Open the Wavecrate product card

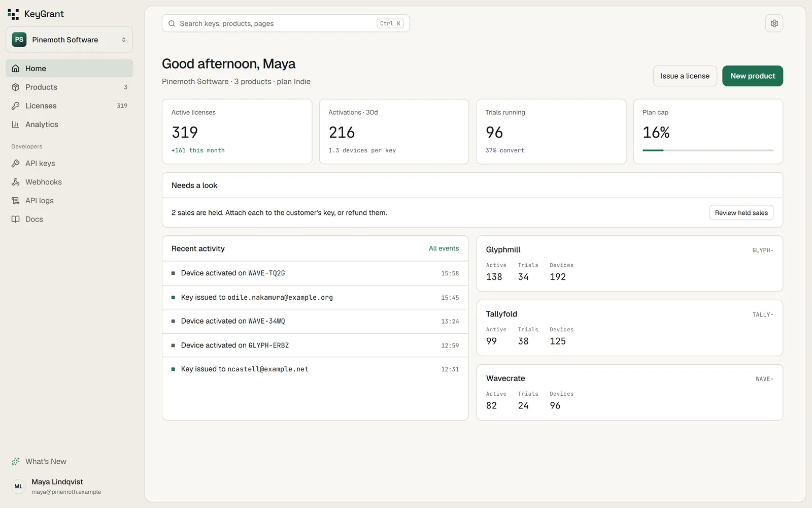coord(629,392)
